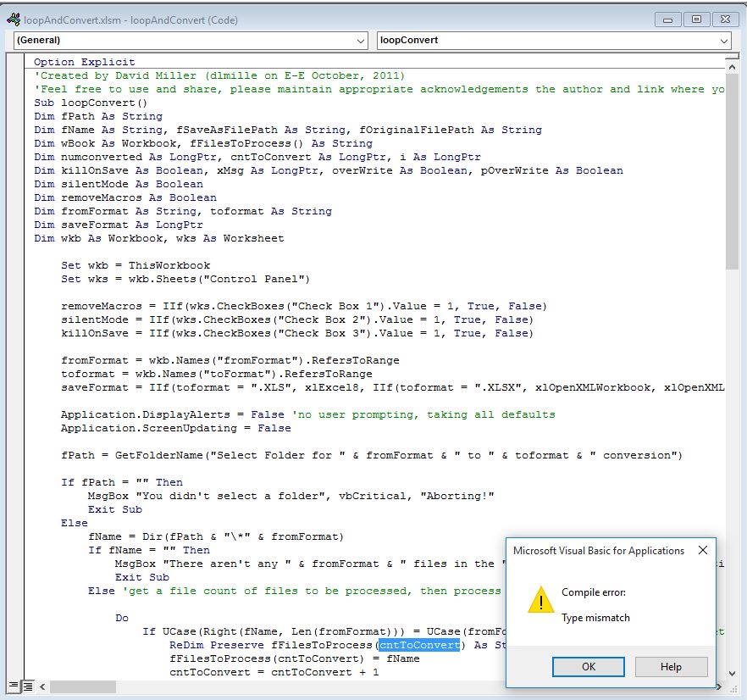Image resolution: width=747 pixels, height=700 pixels.
Task: Click the split bar above the scrollbar
Action: point(732,57)
